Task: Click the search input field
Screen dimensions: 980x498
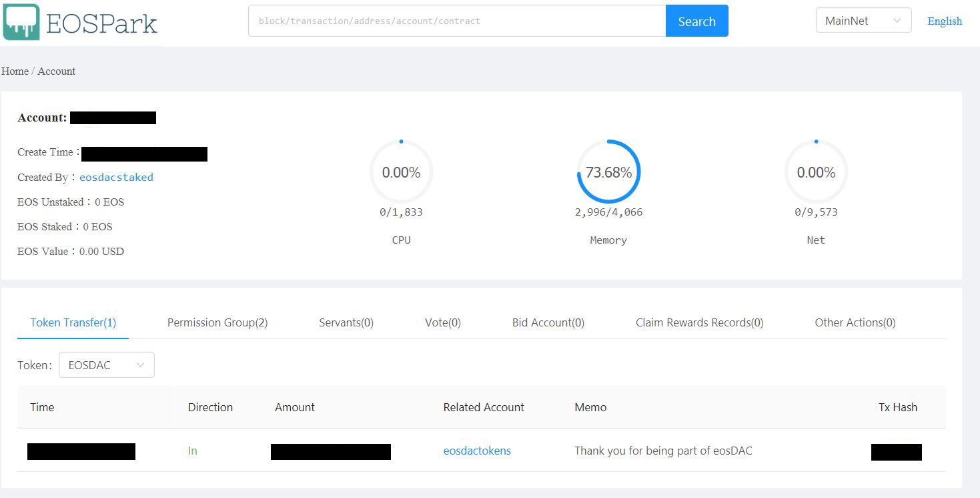Action: click(x=457, y=21)
